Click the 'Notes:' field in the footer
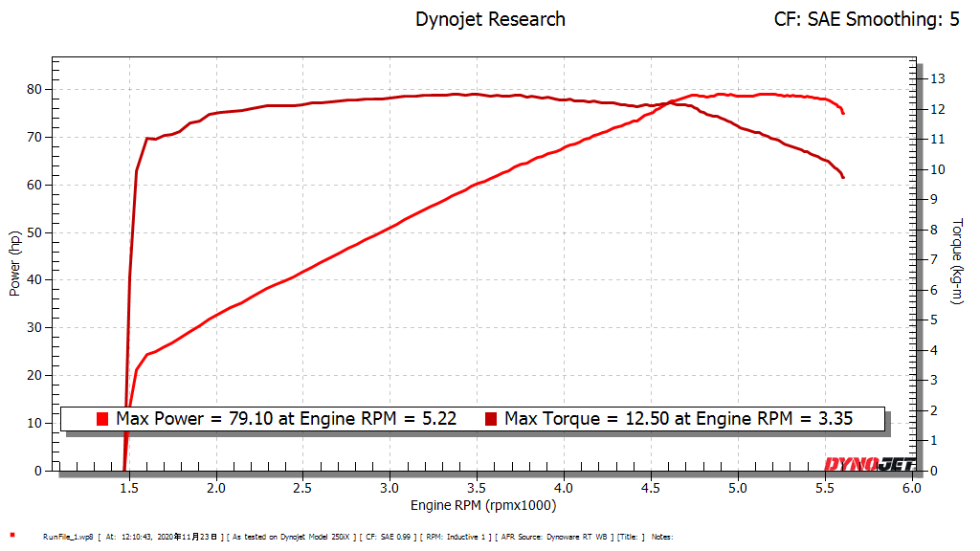 tap(663, 537)
